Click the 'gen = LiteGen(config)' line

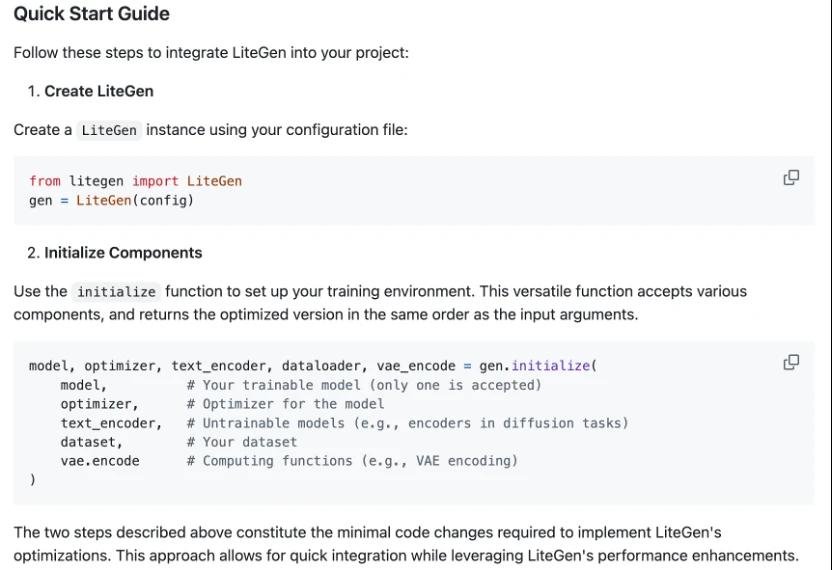pos(111,201)
